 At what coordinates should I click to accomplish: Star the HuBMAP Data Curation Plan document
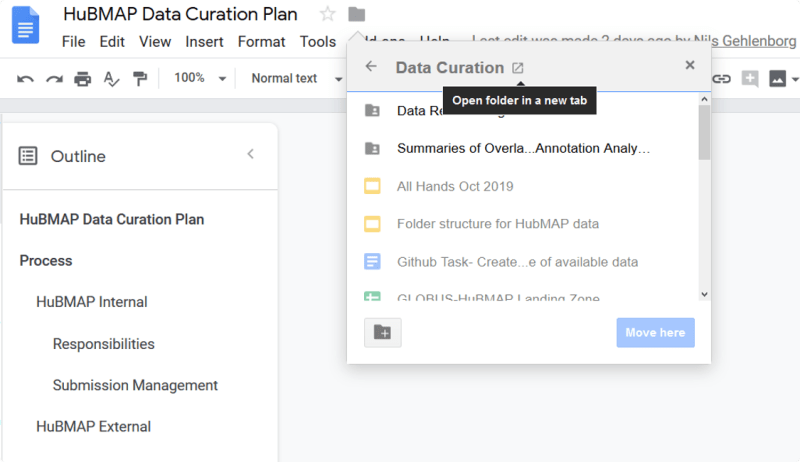327,14
